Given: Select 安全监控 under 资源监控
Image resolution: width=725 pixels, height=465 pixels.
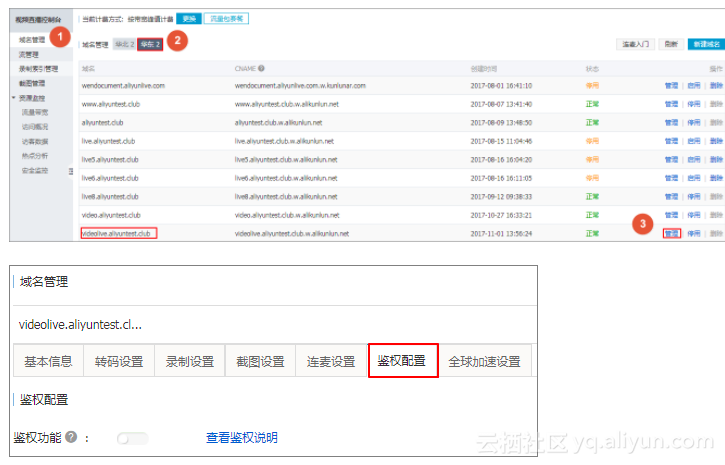Looking at the screenshot, I should point(35,171).
